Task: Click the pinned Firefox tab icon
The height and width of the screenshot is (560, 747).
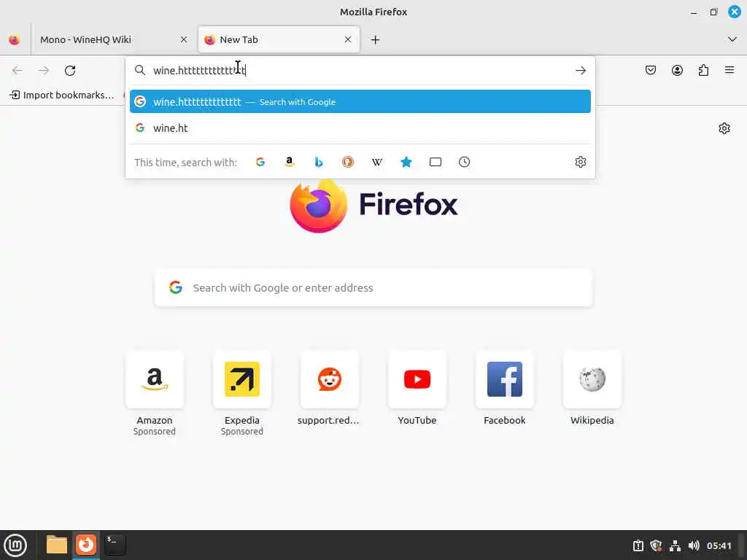Action: coord(15,40)
